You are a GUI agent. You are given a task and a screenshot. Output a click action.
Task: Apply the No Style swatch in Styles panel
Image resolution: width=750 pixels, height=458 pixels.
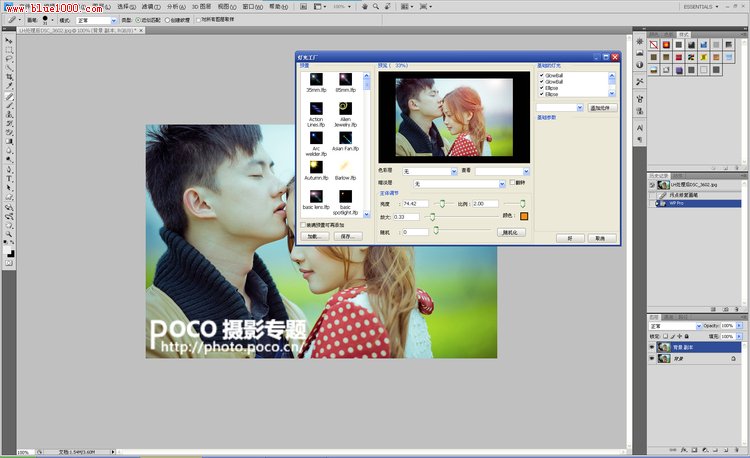click(x=654, y=45)
